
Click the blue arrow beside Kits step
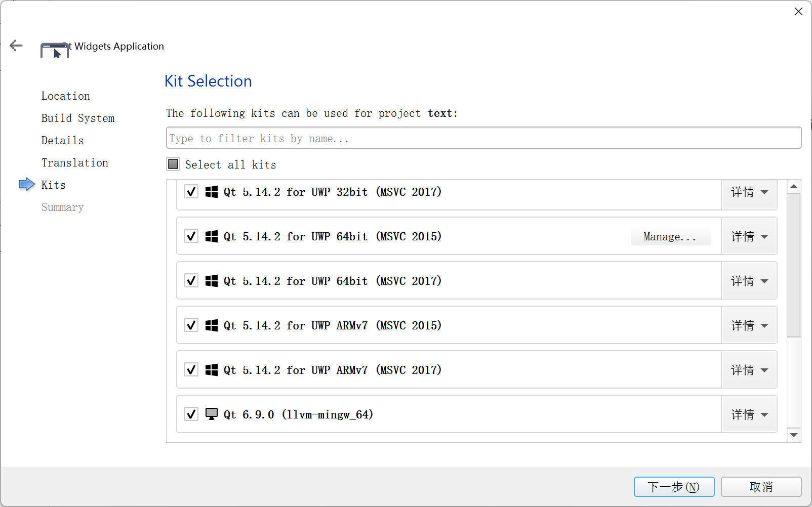(27, 185)
